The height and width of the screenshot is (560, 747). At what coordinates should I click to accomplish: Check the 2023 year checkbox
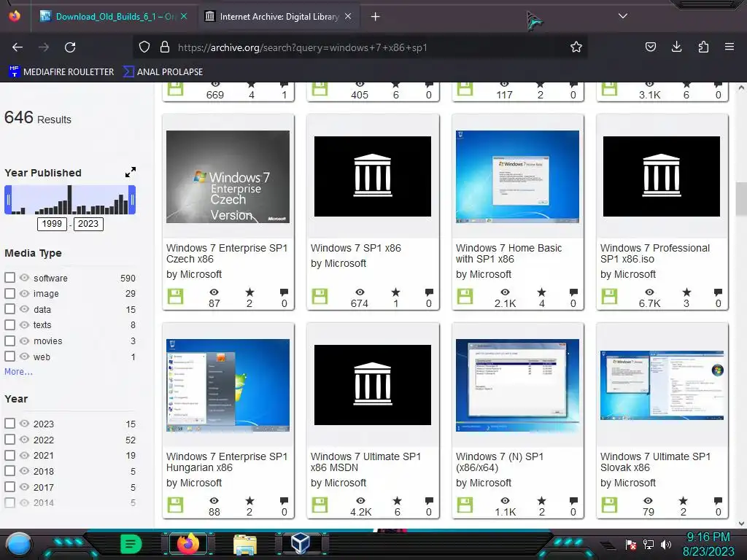(9, 424)
